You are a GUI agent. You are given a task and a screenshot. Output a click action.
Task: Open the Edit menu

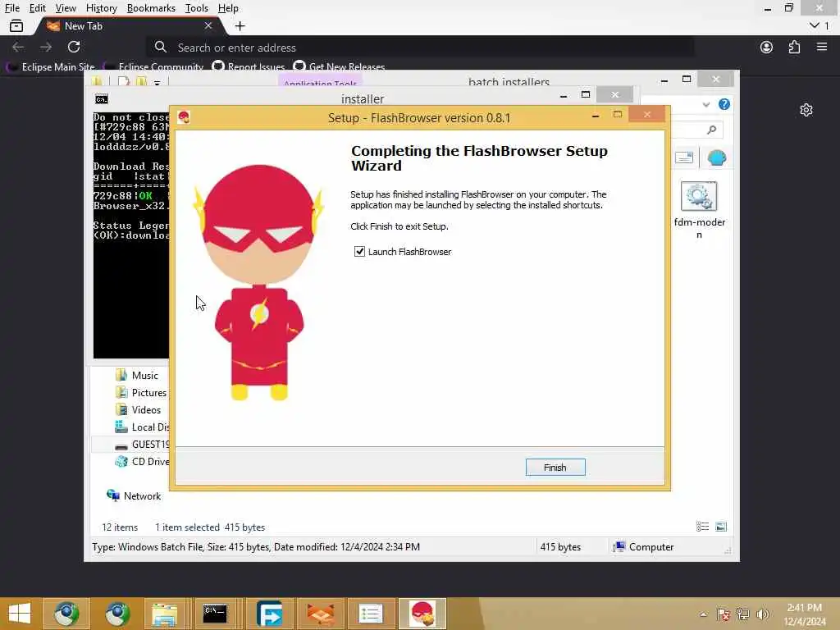tap(37, 8)
